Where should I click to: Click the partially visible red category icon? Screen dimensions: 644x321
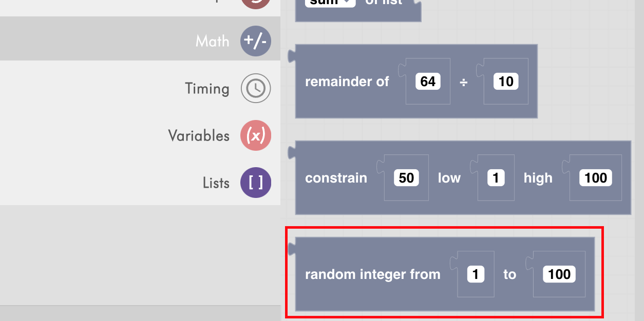click(x=256, y=4)
